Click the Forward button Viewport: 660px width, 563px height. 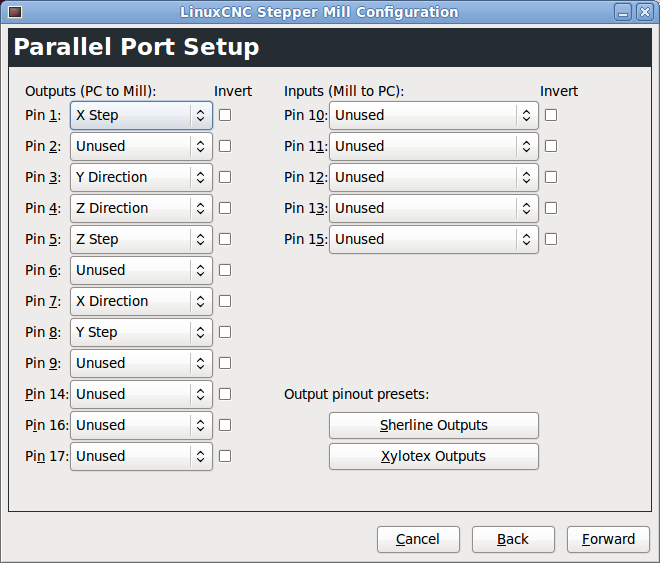click(x=608, y=539)
